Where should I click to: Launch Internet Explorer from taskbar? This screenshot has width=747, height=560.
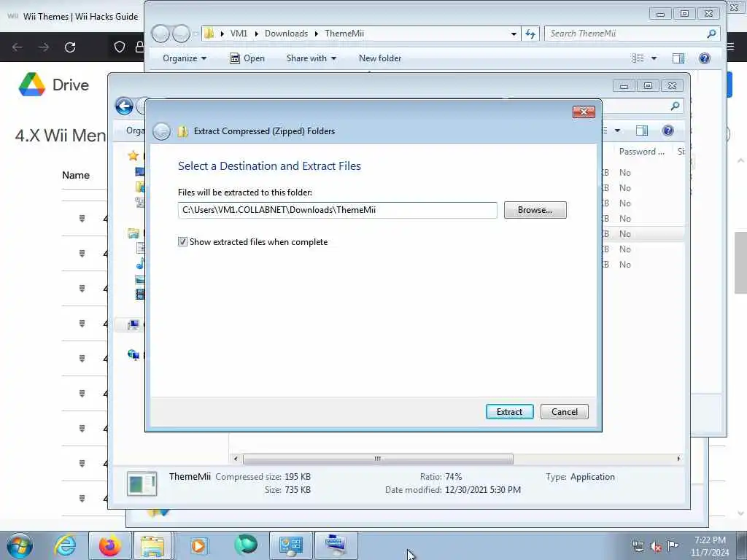(65, 545)
